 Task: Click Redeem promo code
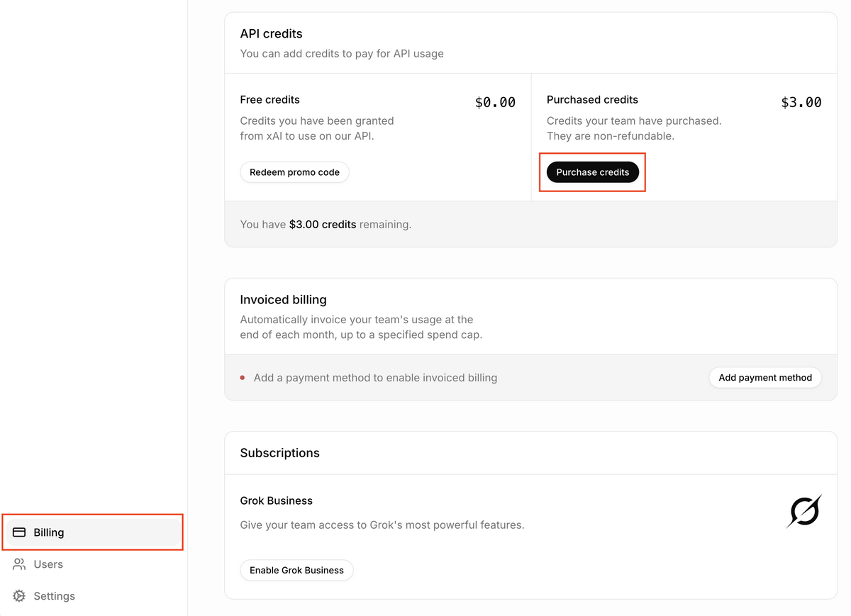294,172
